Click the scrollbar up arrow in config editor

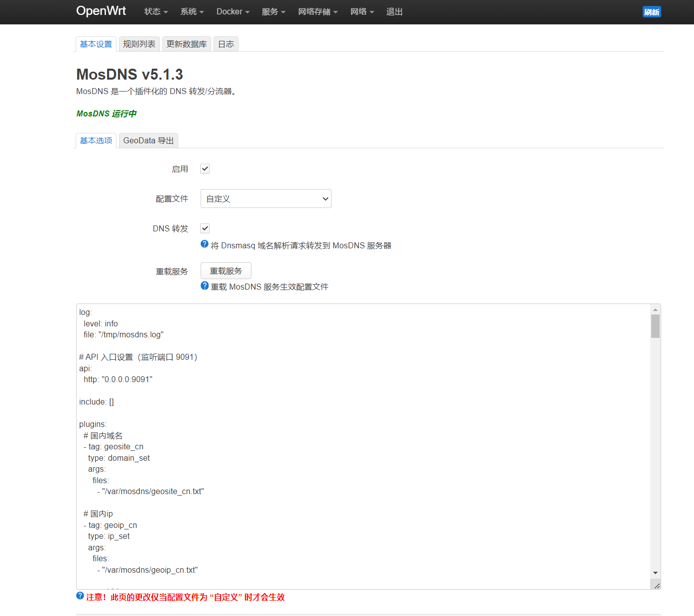655,309
